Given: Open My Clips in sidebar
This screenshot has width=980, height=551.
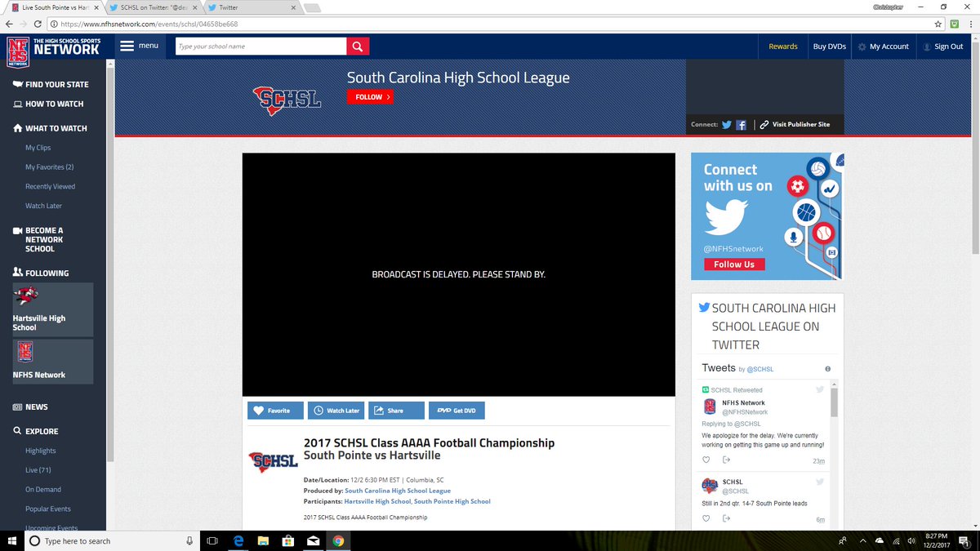Looking at the screenshot, I should [x=38, y=148].
